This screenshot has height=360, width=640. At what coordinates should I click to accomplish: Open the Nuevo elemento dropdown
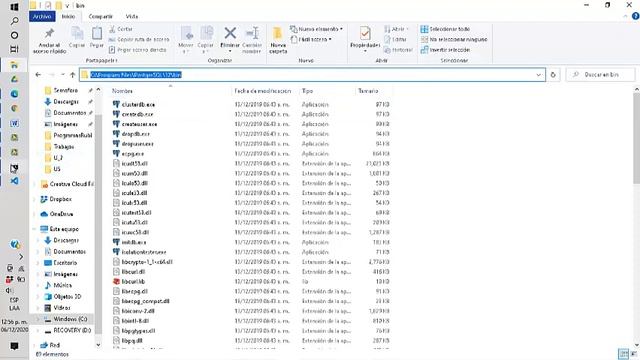pyautogui.click(x=316, y=29)
